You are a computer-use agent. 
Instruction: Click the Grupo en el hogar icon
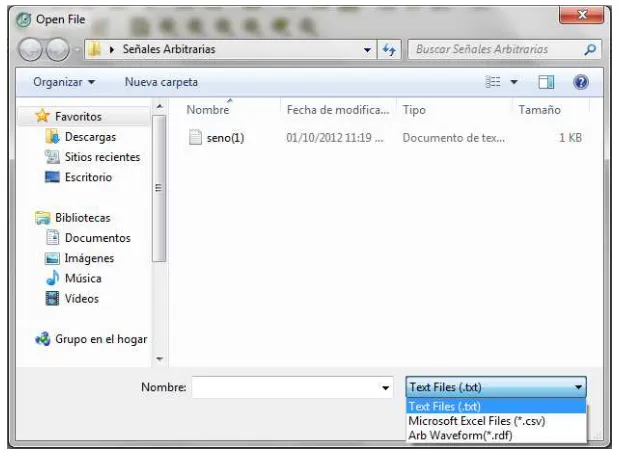pyautogui.click(x=43, y=339)
